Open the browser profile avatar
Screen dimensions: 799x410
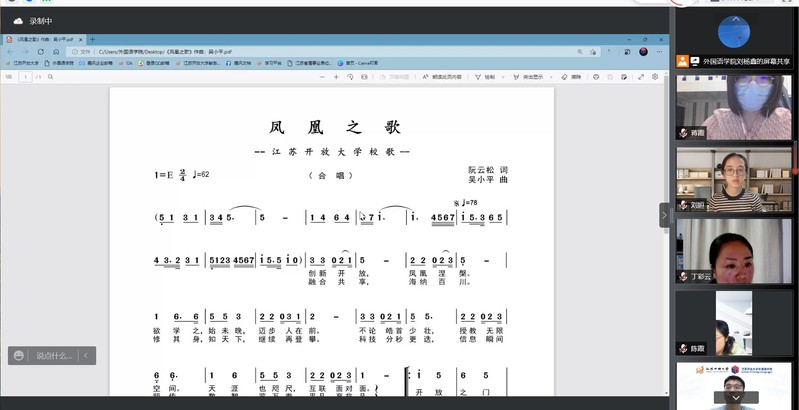(644, 51)
